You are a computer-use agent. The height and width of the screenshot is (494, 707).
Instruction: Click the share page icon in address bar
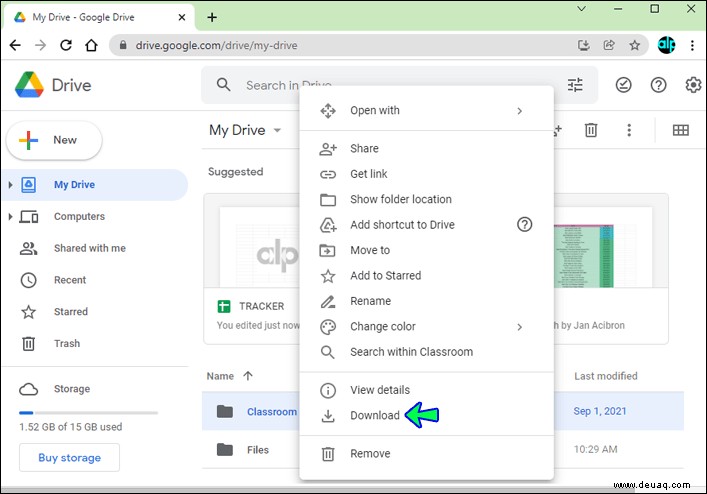point(609,45)
